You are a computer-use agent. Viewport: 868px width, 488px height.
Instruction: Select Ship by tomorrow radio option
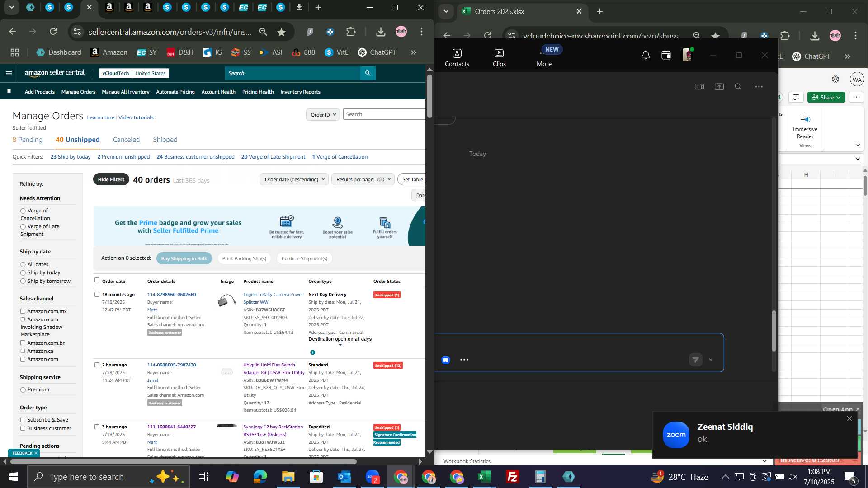click(x=23, y=282)
